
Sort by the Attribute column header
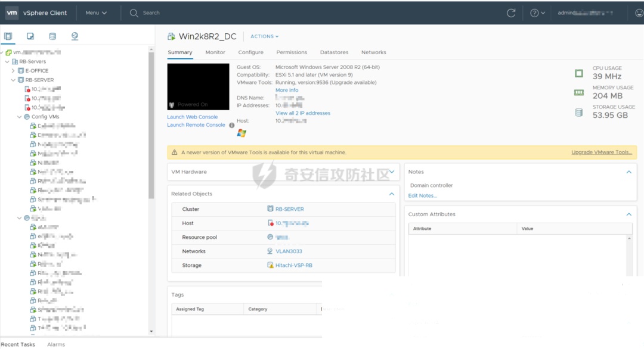(463, 229)
